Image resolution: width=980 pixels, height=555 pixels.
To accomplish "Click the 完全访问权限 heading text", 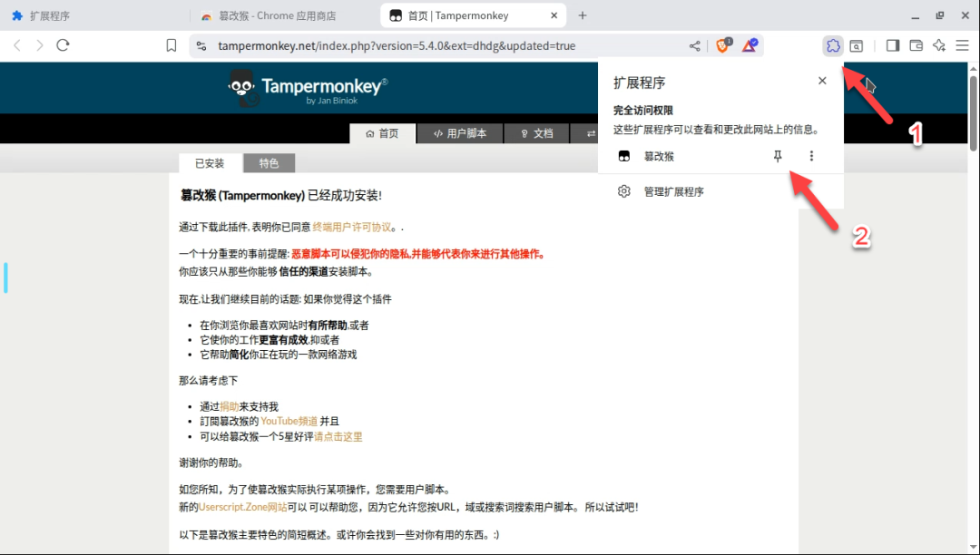I will coord(643,111).
